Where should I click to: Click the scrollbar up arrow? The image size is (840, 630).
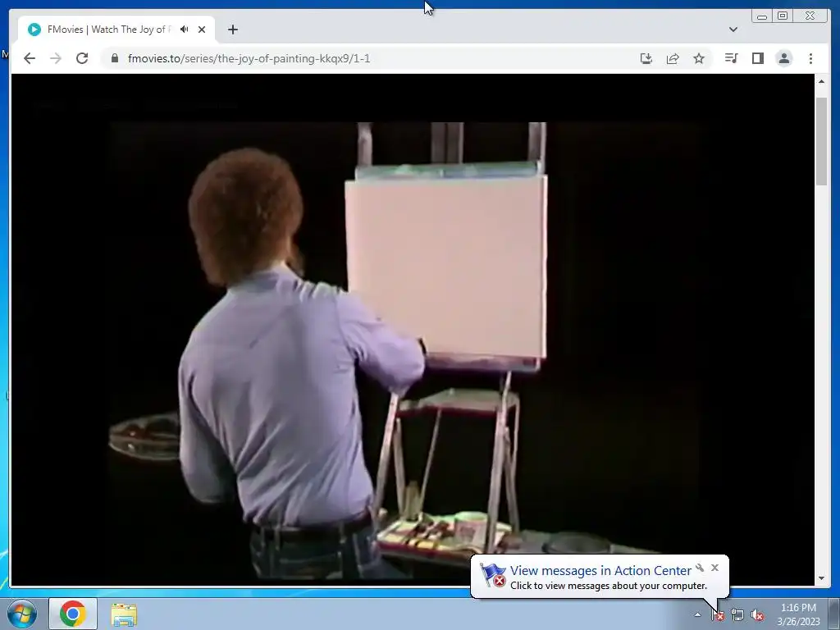(821, 81)
